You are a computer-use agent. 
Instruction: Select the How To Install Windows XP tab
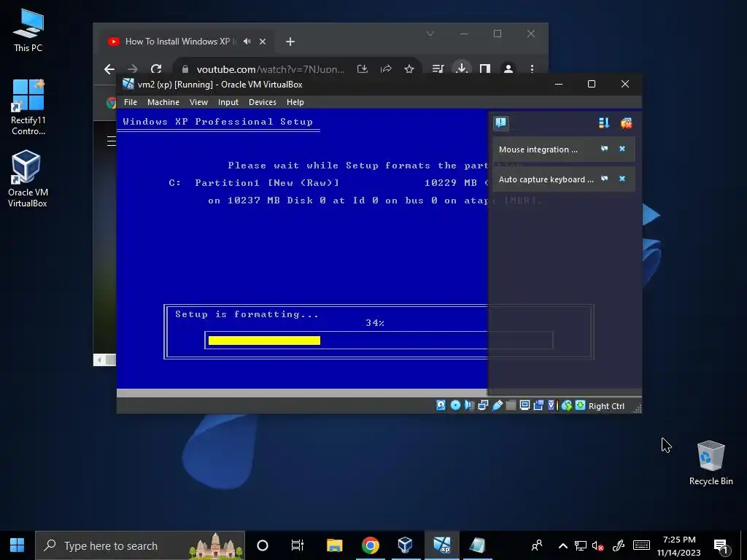pos(186,42)
